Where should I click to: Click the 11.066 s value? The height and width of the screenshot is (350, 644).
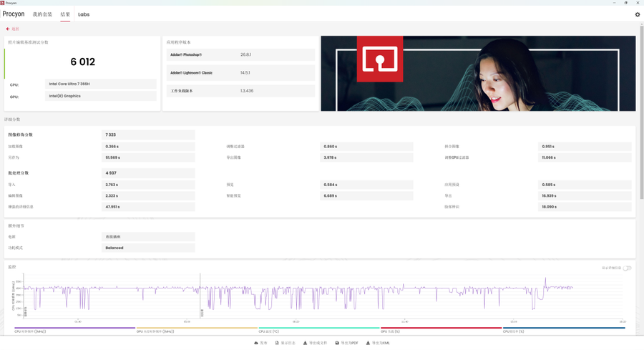585,157
